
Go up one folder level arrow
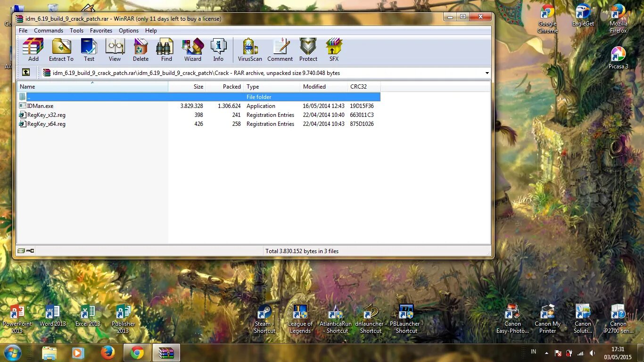(x=26, y=73)
